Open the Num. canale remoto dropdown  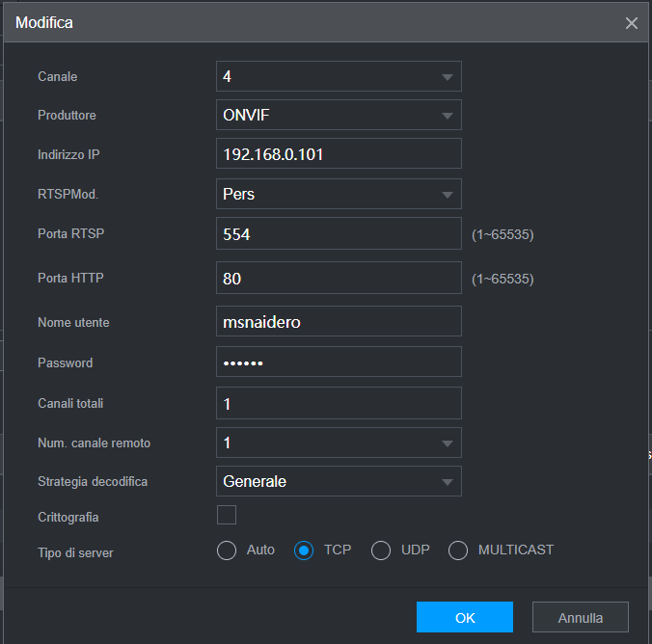click(339, 443)
